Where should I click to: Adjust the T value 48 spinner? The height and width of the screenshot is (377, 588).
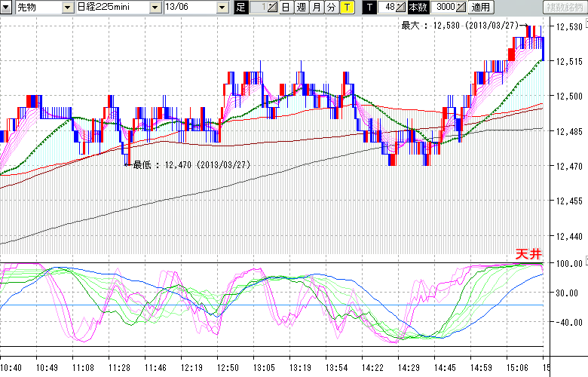(400, 8)
